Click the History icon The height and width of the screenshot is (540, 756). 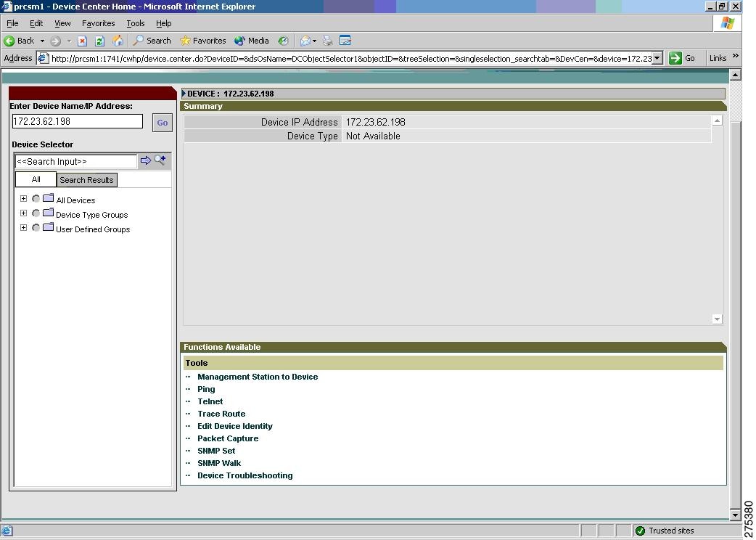point(284,41)
